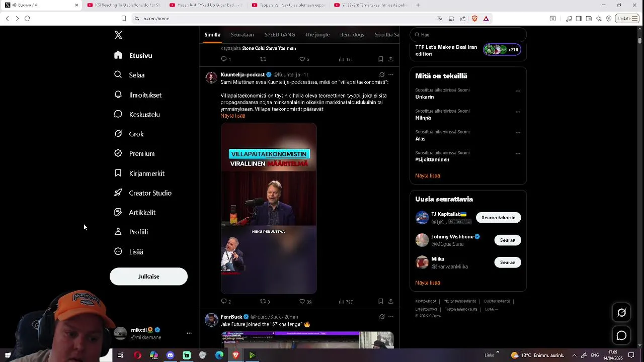Image resolution: width=644 pixels, height=362 pixels.
Task: Open Ilmoitukset notifications
Action: click(x=138, y=95)
